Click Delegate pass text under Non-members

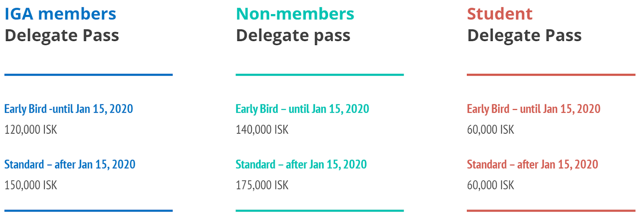[293, 35]
